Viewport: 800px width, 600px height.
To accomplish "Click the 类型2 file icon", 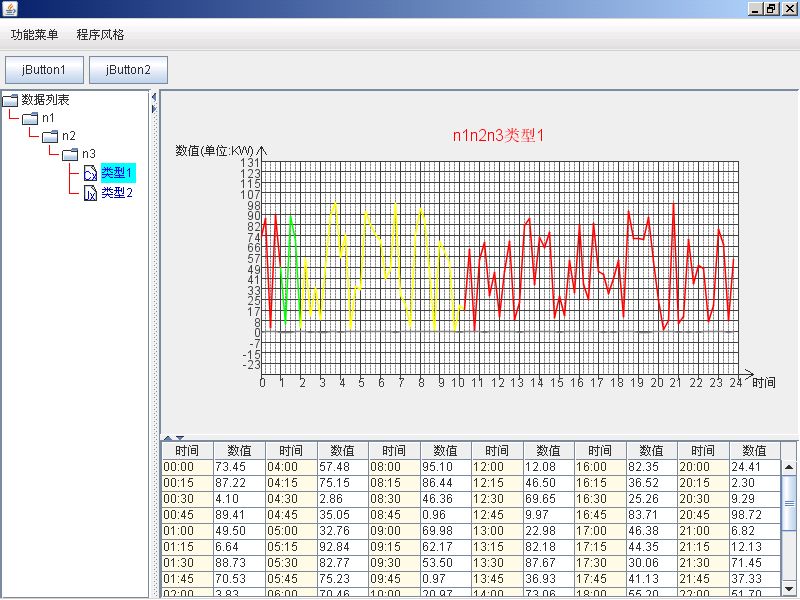I will pyautogui.click(x=90, y=193).
